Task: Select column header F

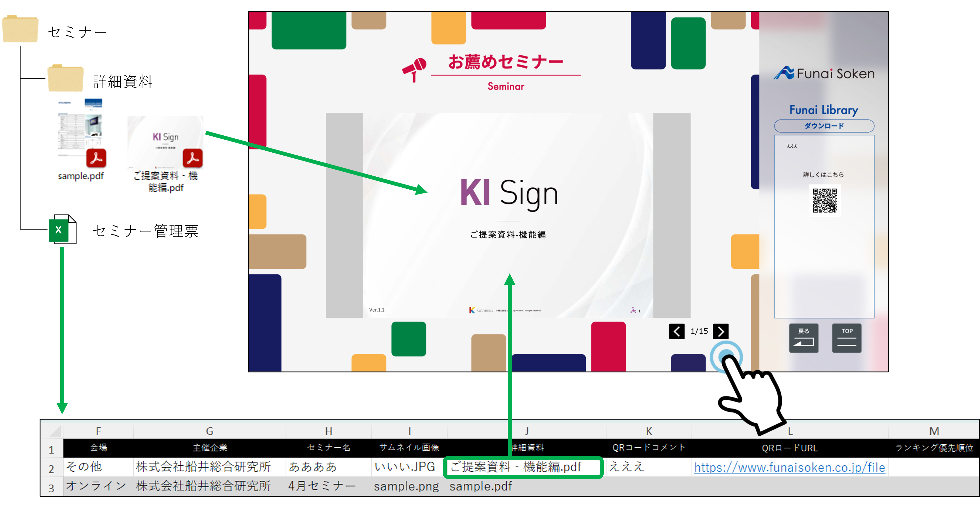Action: click(x=98, y=431)
